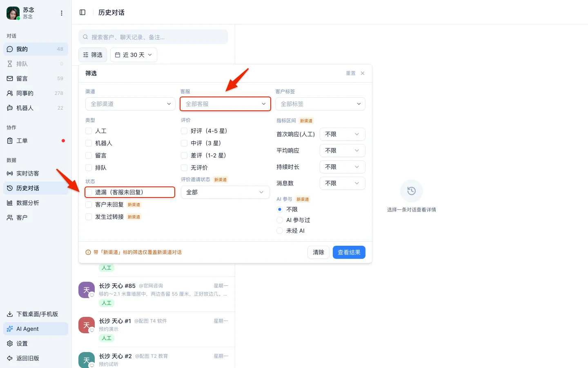Open the 首次响应(人工) 不限 dropdown
This screenshot has width=588, height=368.
[343, 134]
